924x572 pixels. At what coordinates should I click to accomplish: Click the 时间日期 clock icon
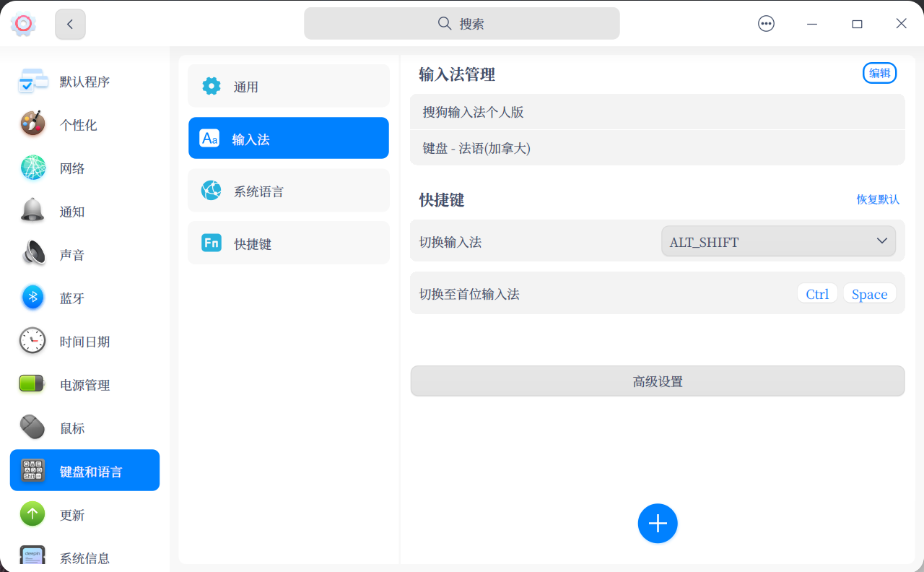tap(32, 341)
